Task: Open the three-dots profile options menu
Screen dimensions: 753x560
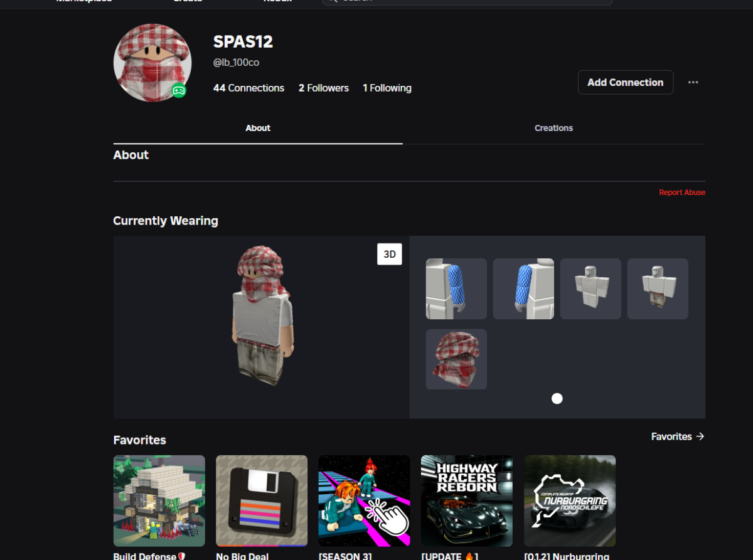Action: [693, 82]
